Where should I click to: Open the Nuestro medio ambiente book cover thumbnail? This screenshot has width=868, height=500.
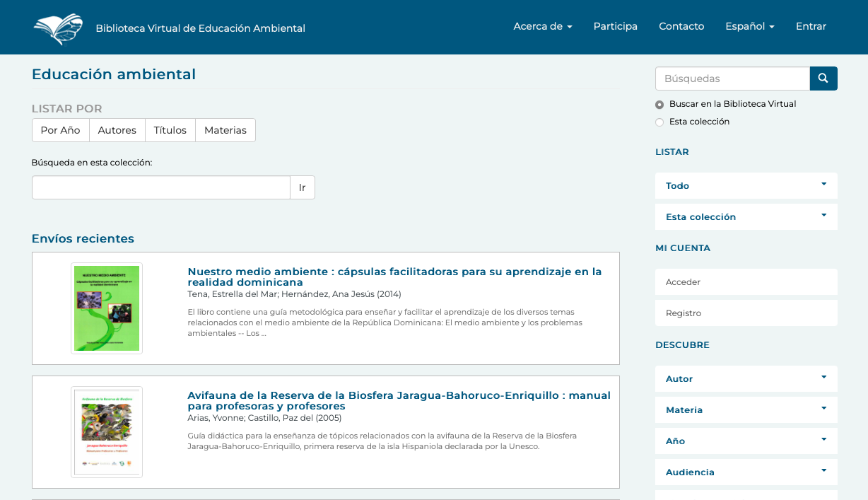pyautogui.click(x=107, y=308)
